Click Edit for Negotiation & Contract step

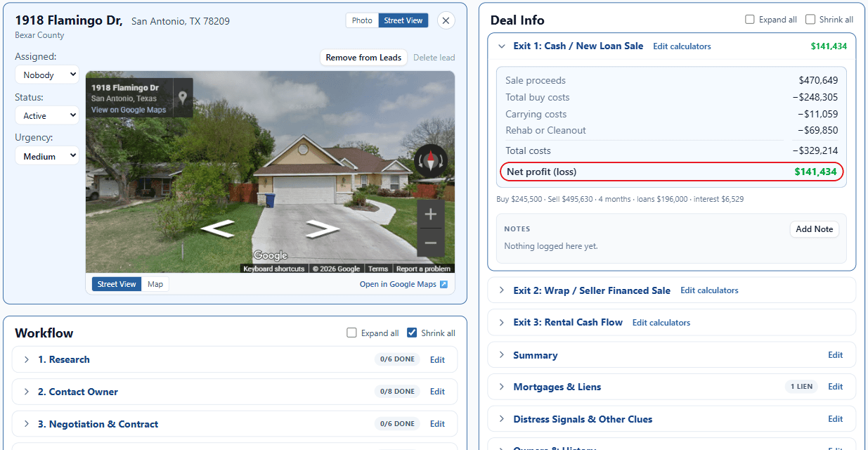[437, 424]
